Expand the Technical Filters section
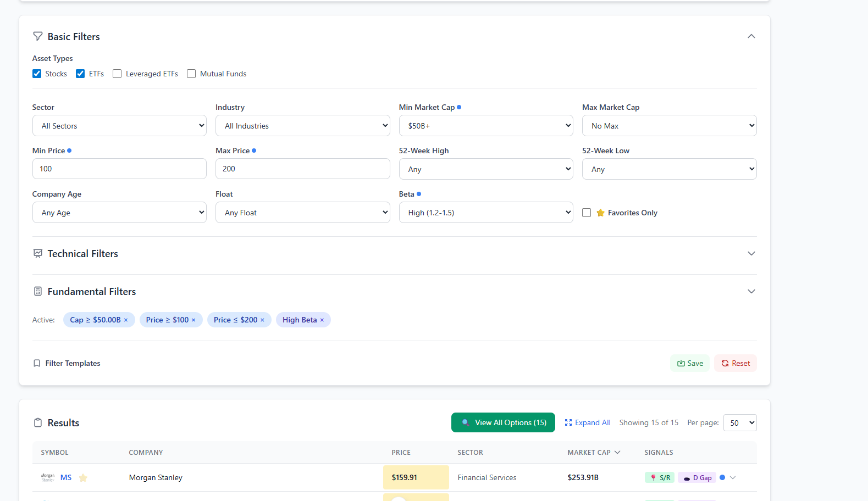The image size is (868, 501). click(751, 254)
